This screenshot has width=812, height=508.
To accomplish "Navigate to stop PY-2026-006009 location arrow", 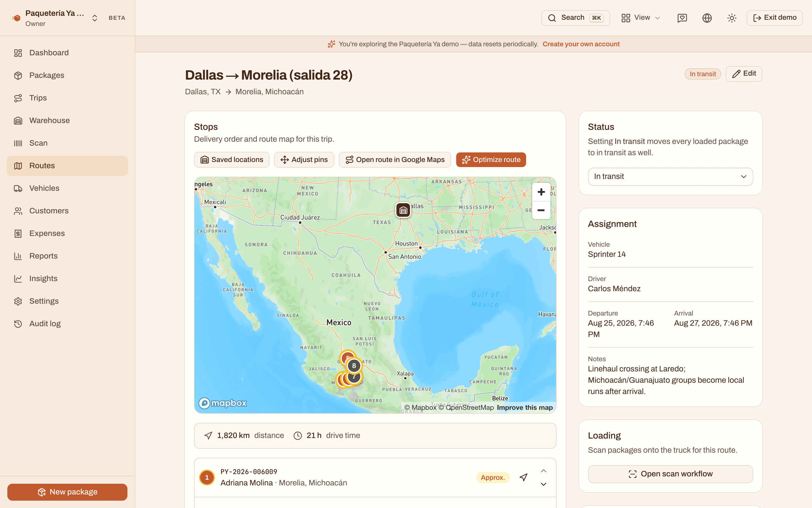I will [524, 477].
